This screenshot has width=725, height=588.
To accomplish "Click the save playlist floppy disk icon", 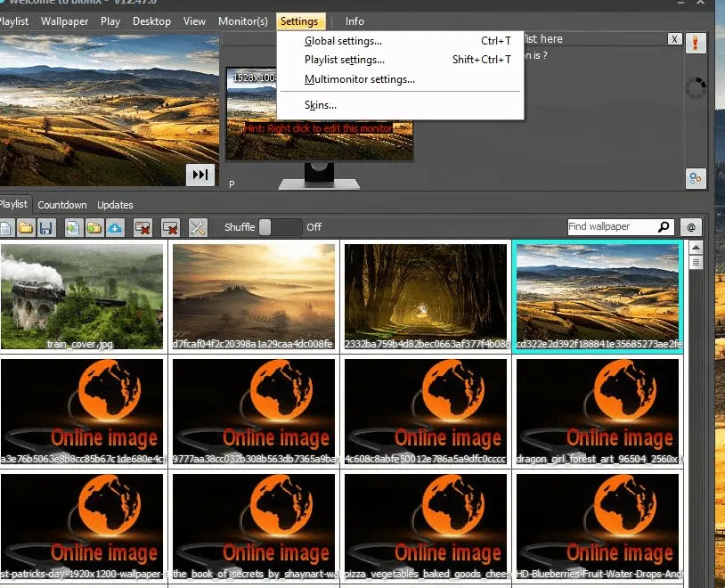I will coord(45,228).
